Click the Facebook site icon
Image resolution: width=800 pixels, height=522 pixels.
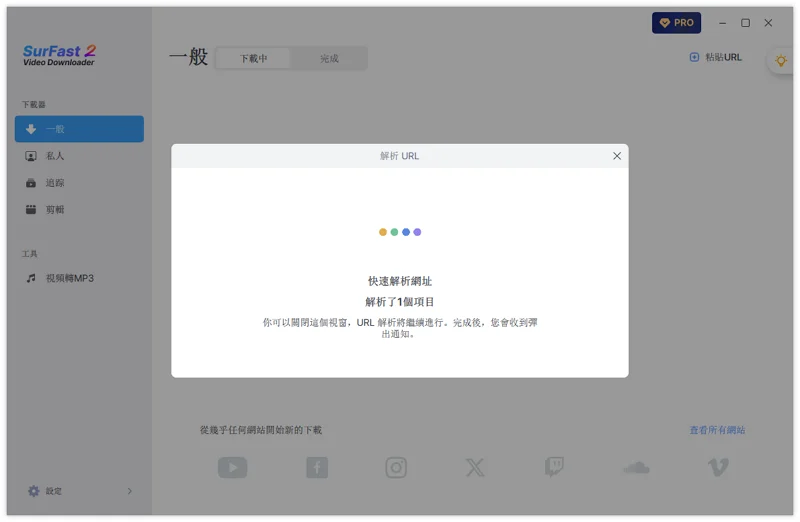[316, 467]
